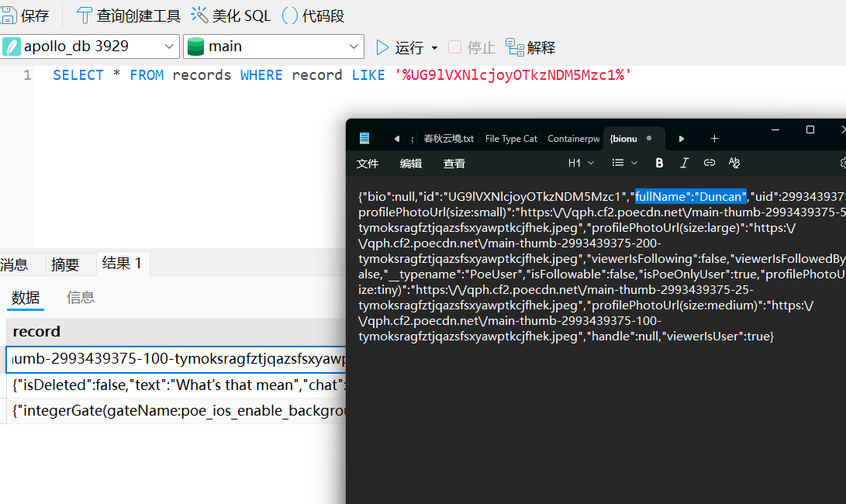Toggle bold formatting in the editor
This screenshot has width=846, height=504.
coord(659,163)
